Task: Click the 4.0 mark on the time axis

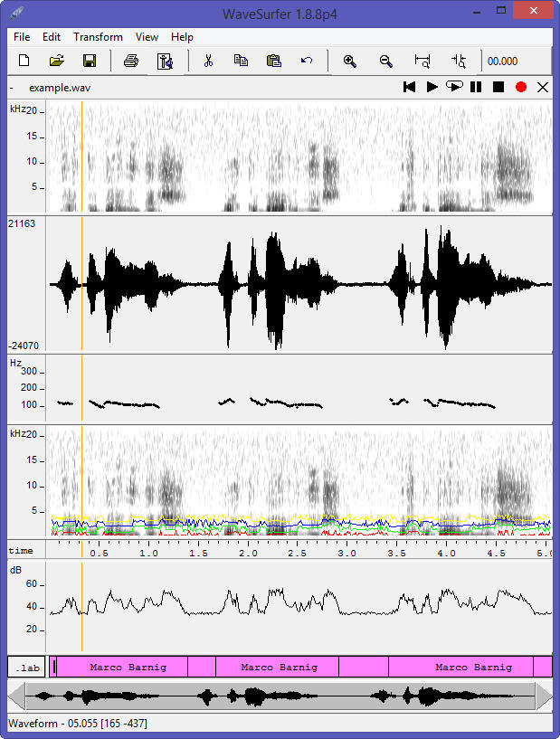Action: (446, 554)
